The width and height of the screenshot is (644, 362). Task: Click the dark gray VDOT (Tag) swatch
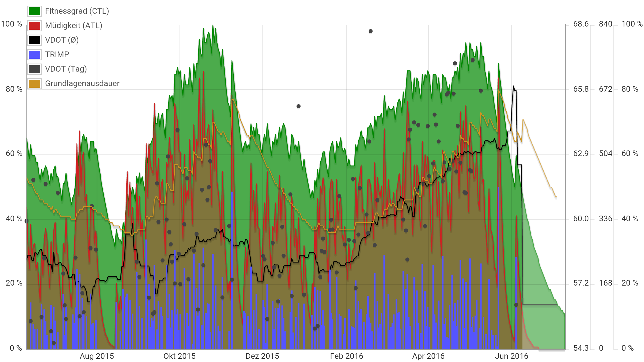point(35,69)
